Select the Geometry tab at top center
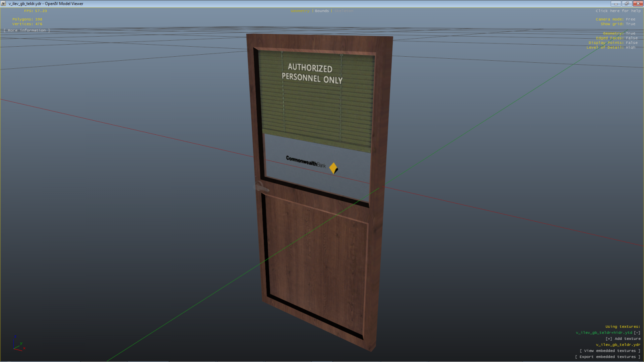Viewport: 644px width, 362px height. pos(300,11)
